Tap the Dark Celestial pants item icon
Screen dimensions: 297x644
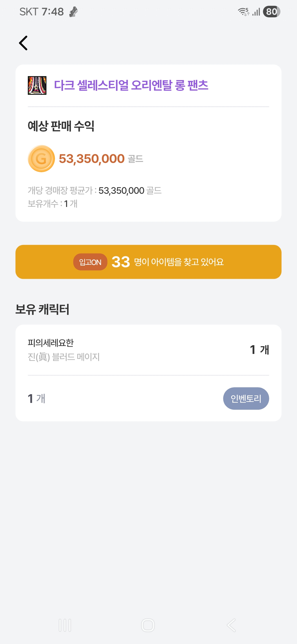[37, 85]
